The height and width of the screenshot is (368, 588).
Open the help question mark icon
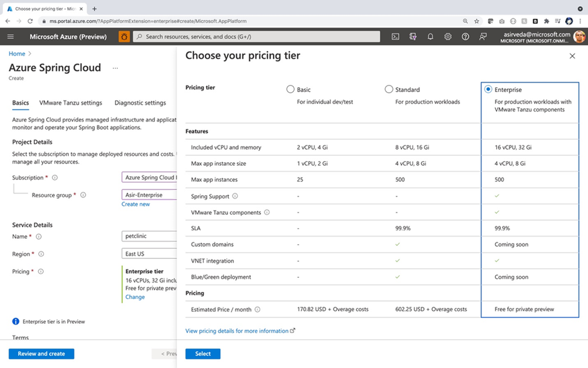[465, 37]
